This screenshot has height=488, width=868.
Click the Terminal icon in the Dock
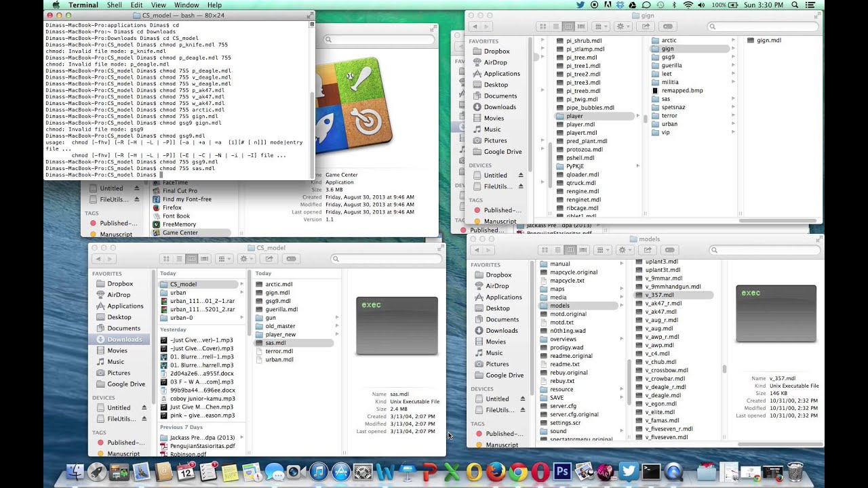click(651, 472)
